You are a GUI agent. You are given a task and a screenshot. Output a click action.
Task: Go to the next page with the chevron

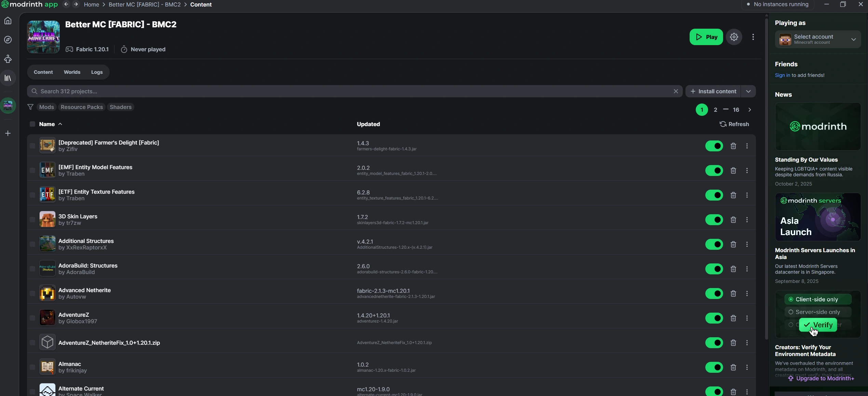750,110
